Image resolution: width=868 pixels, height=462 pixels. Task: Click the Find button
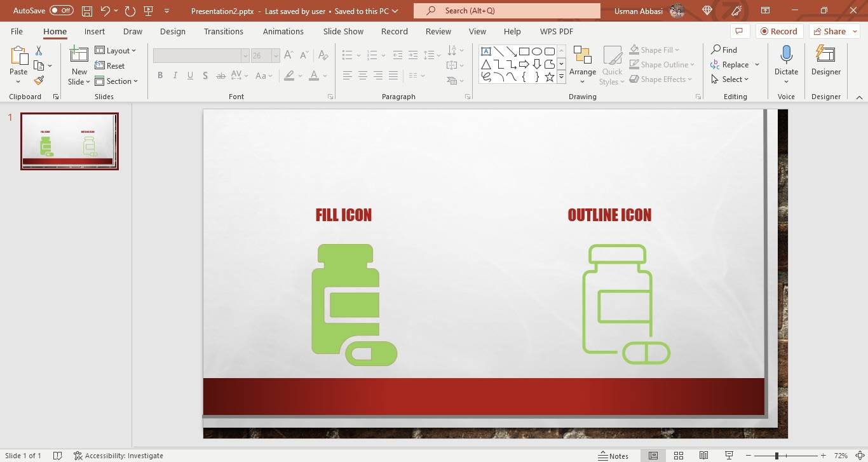(724, 50)
